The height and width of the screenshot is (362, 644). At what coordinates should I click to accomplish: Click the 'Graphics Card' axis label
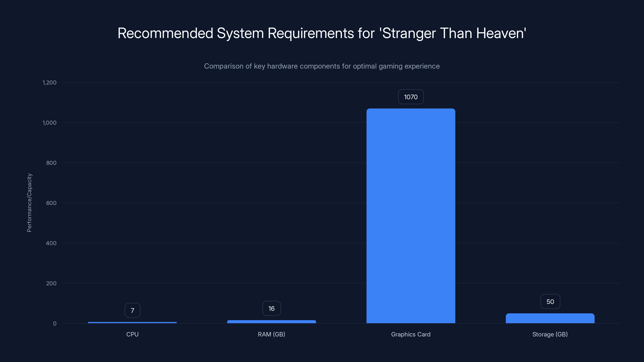click(x=411, y=334)
